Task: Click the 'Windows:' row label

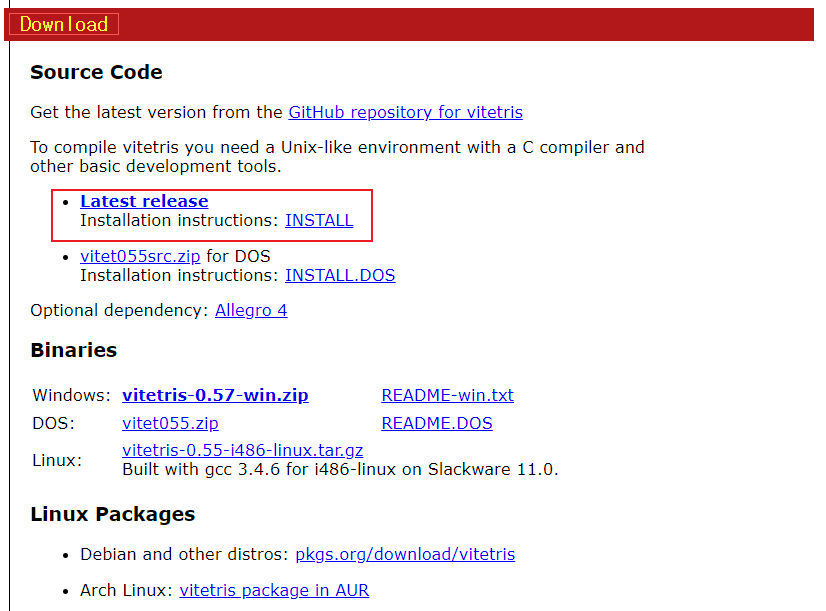Action: pos(72,395)
